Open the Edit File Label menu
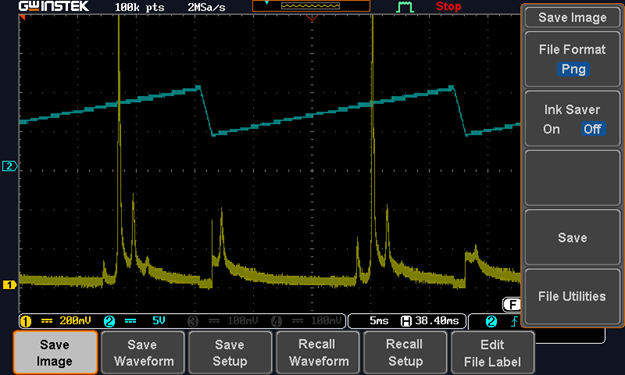The height and width of the screenshot is (375, 625). tap(492, 353)
